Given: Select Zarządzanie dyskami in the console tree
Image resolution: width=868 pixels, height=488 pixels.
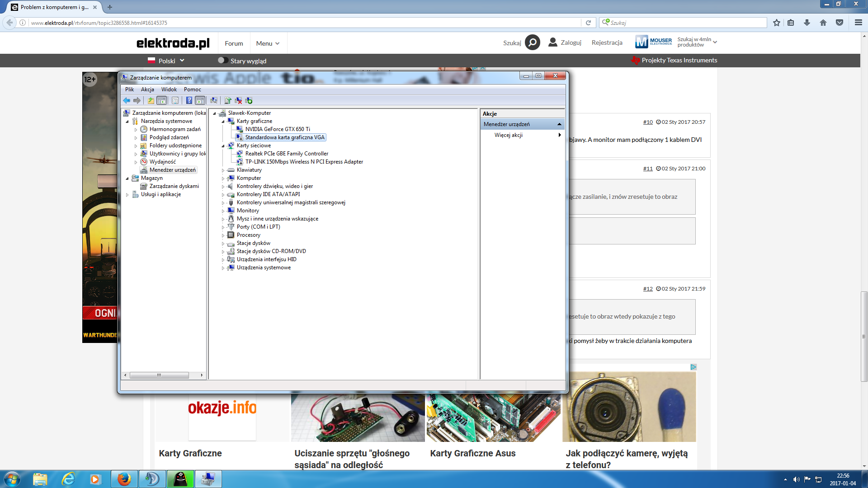Looking at the screenshot, I should coord(174,186).
